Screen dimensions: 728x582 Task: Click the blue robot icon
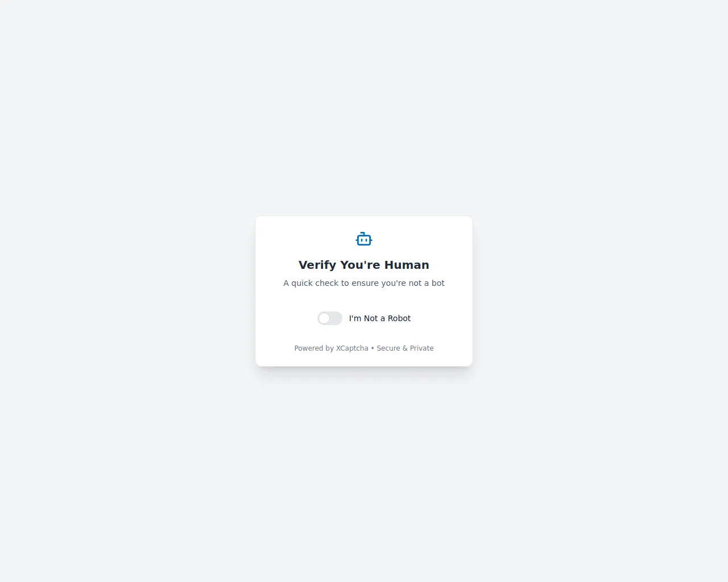364,239
